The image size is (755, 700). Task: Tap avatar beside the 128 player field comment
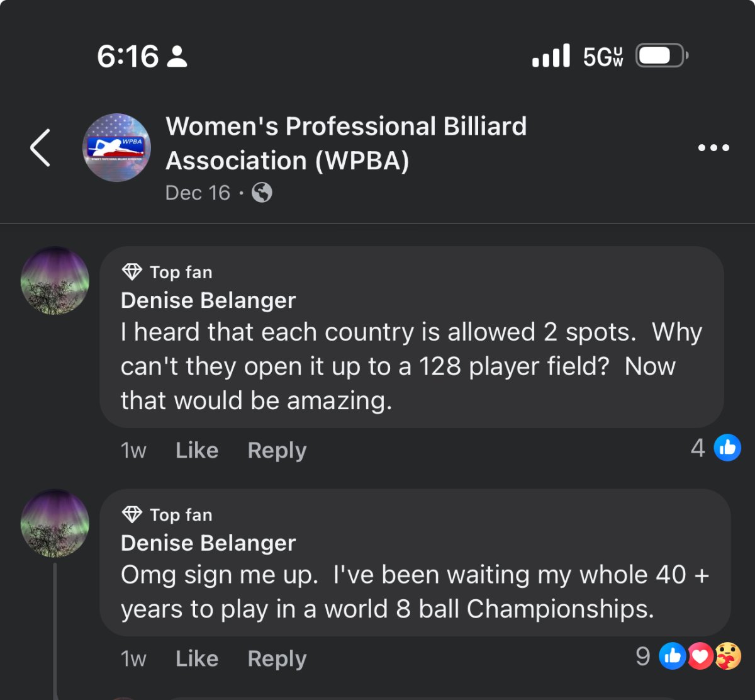55,280
